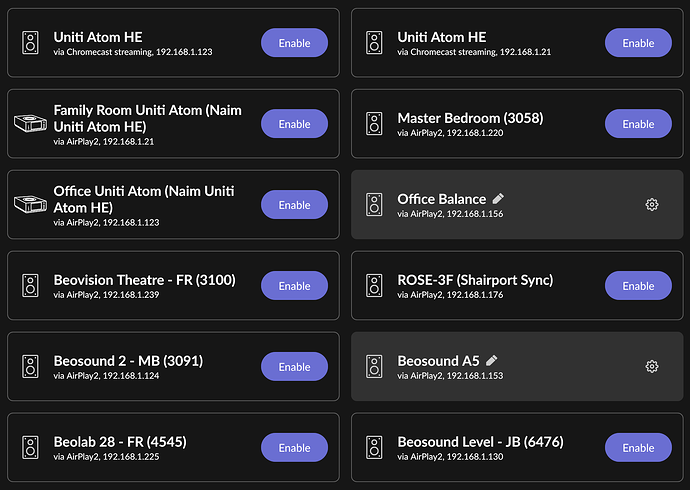Open settings gear for Office Balance

click(x=652, y=205)
